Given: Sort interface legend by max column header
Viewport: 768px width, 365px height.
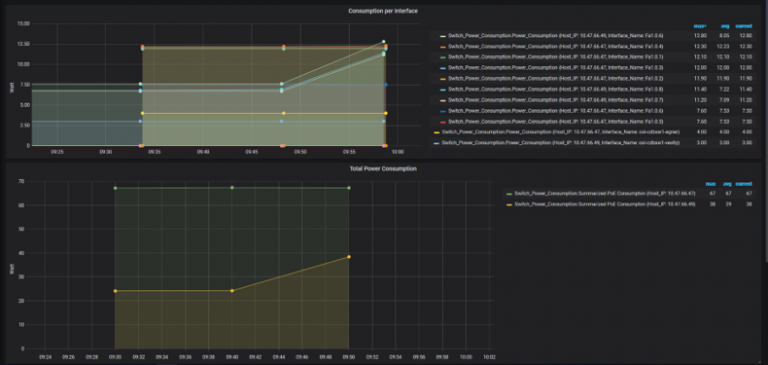Looking at the screenshot, I should 699,26.
